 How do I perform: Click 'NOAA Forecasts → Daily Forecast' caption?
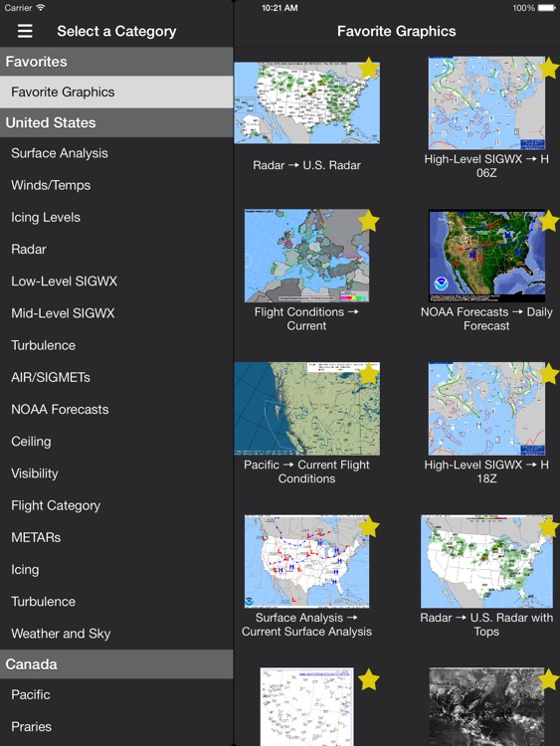486,318
